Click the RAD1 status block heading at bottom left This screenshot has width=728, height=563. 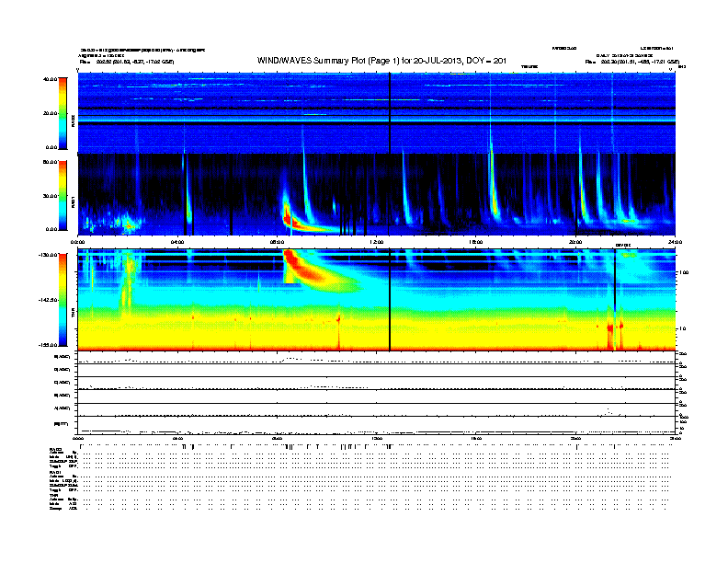coord(56,473)
